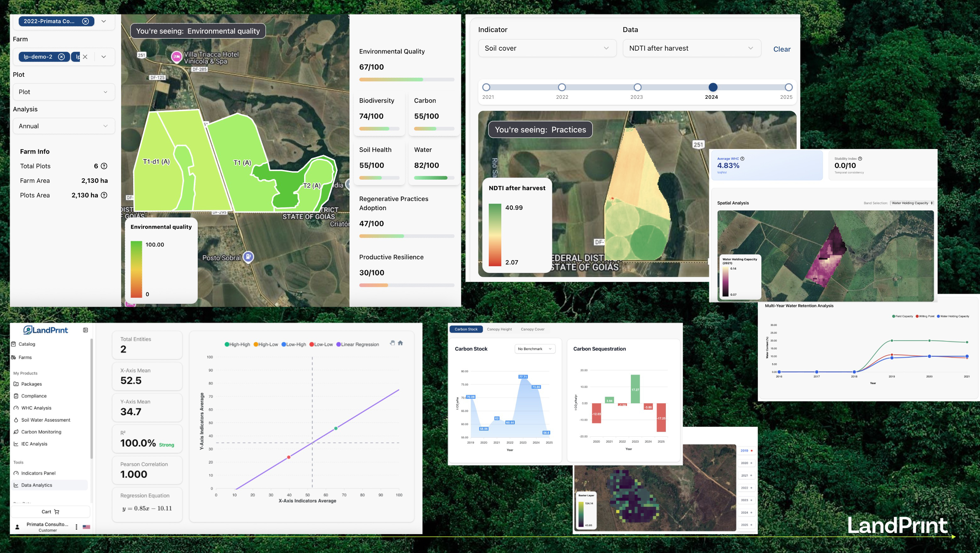
Task: Click help icon next to Total Plots
Action: click(104, 166)
